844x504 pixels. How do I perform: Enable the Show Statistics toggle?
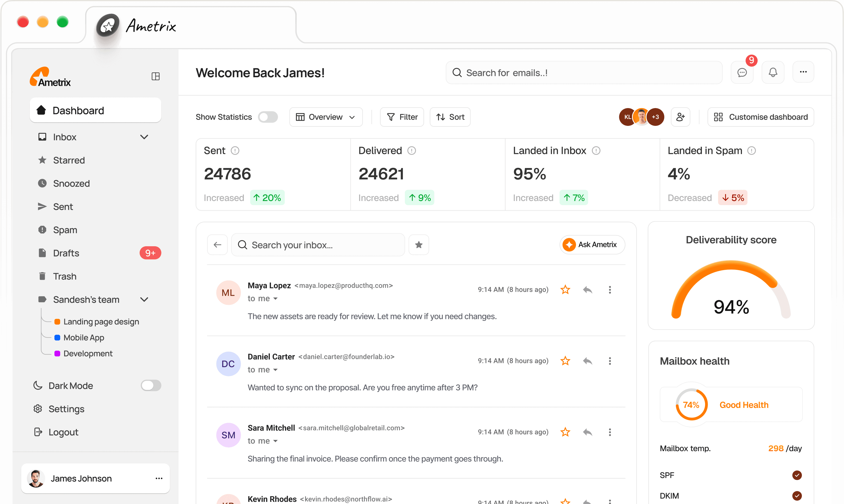(268, 117)
